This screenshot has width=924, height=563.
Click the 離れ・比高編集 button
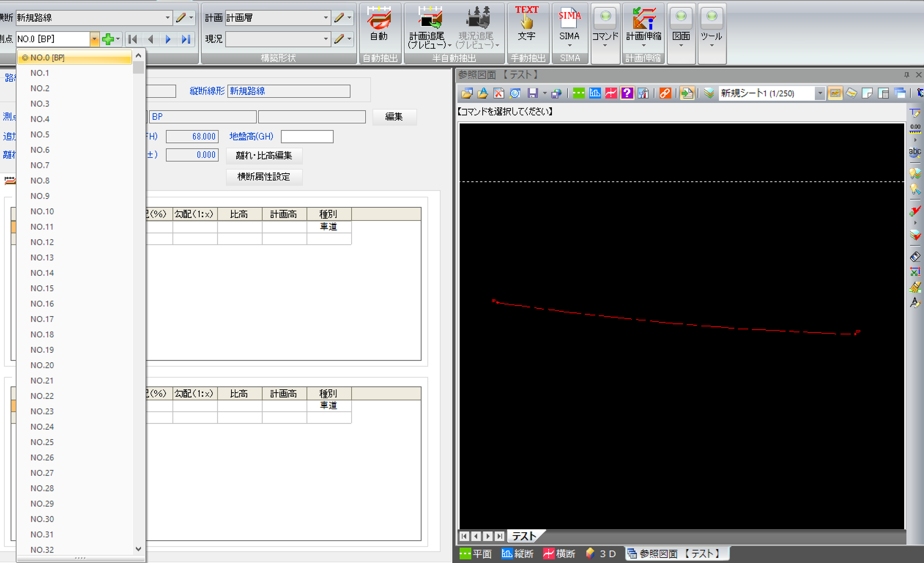point(264,155)
